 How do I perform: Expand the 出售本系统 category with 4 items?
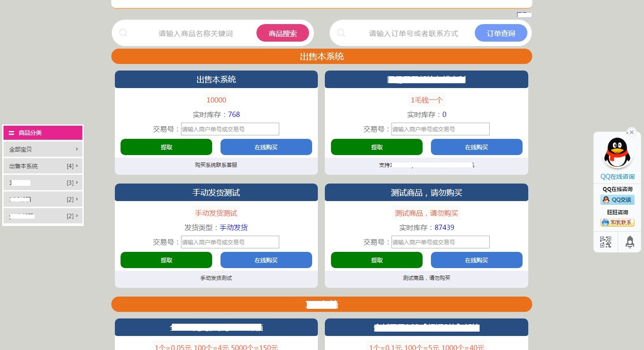coord(77,166)
